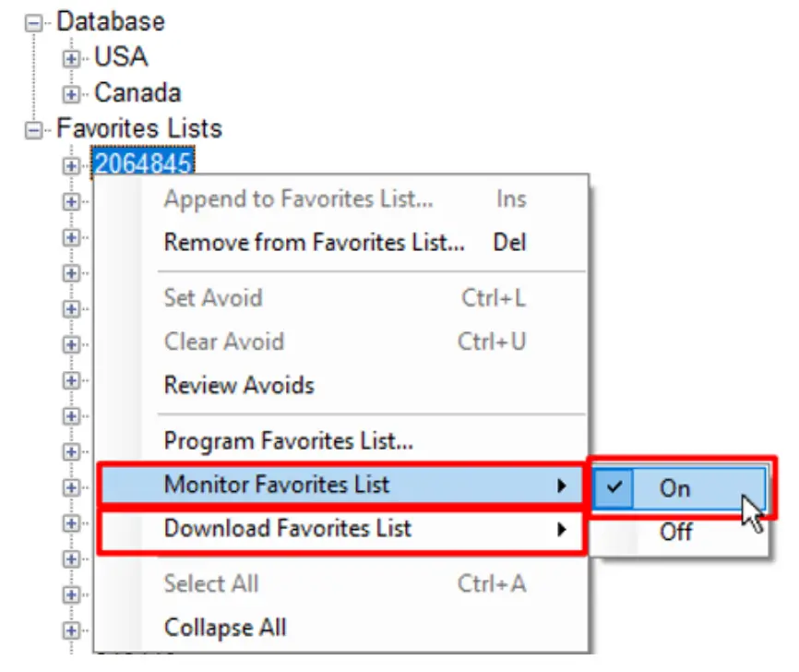This screenshot has height=672, width=799.
Task: Click the Monitor Favorites List submenu arrow
Action: pos(561,485)
